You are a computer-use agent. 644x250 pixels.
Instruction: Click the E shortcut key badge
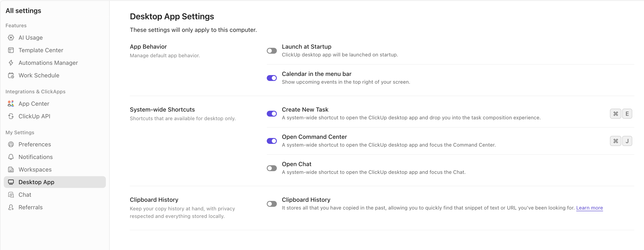click(627, 114)
